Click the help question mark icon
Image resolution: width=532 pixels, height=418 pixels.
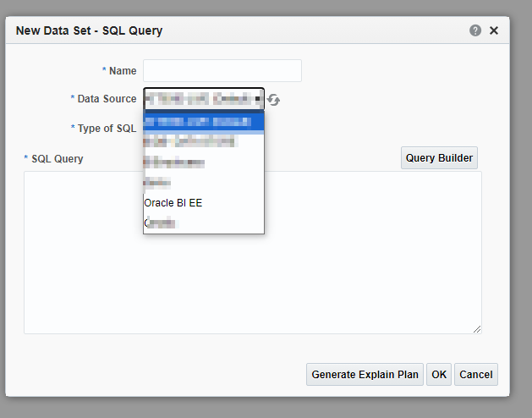475,30
